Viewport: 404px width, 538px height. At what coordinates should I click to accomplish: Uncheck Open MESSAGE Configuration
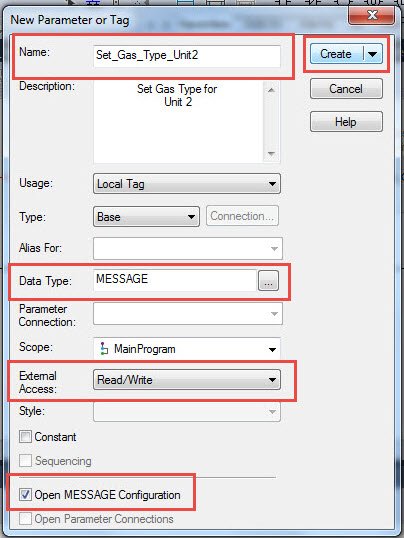pos(25,495)
